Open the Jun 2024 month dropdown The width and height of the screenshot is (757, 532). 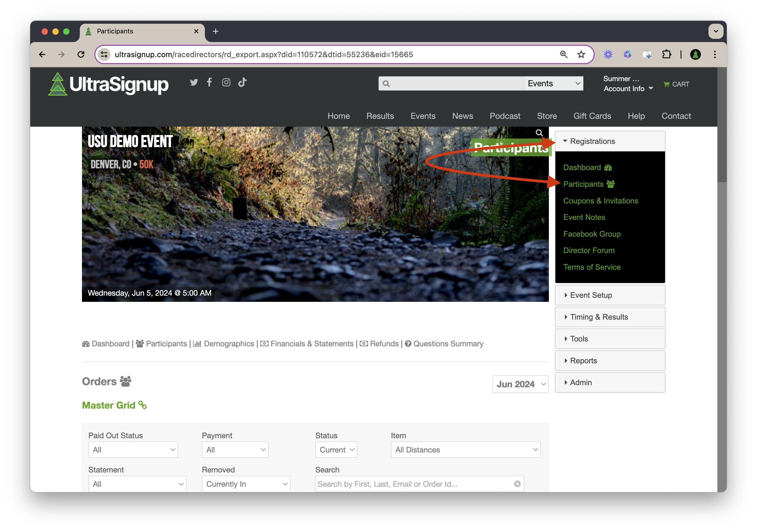520,384
